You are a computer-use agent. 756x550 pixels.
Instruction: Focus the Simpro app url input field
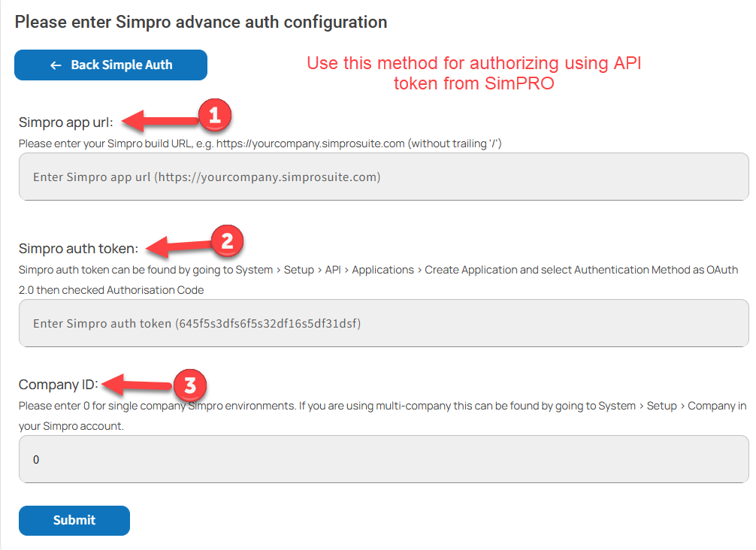tap(383, 177)
